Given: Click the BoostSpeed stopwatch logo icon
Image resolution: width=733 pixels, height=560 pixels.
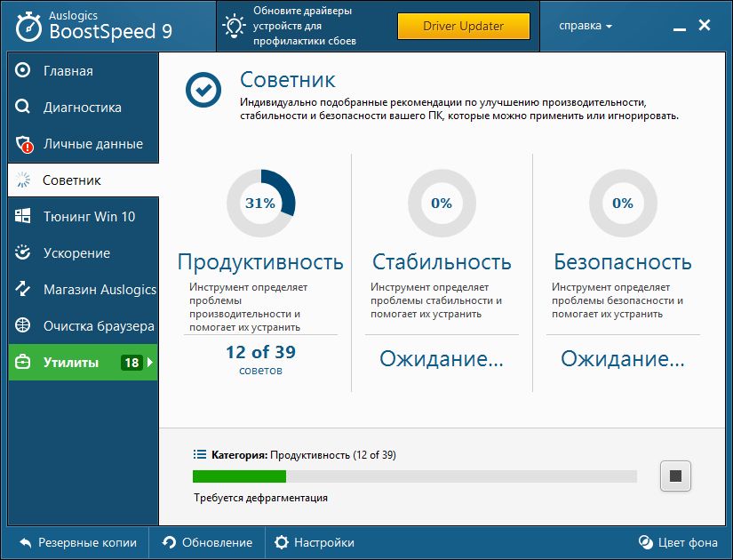Looking at the screenshot, I should 28,26.
